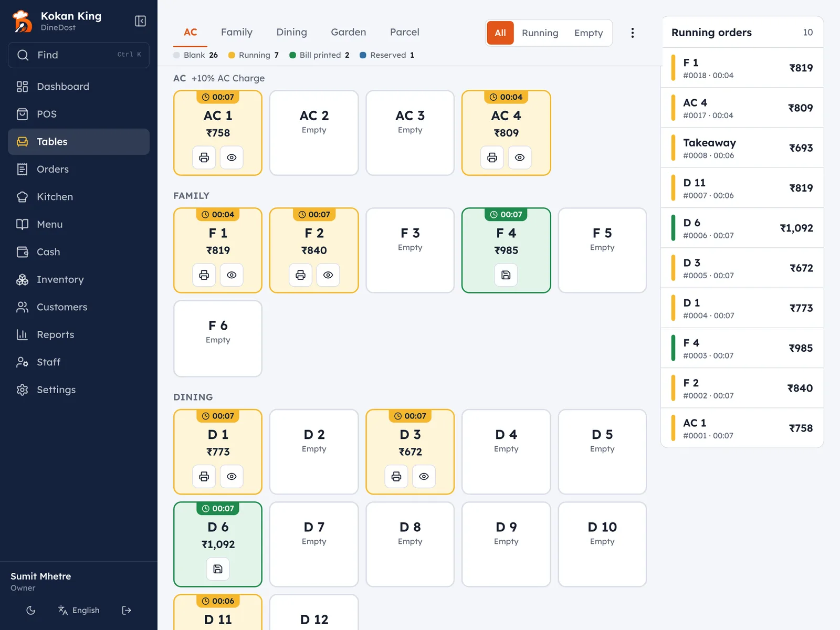840x630 pixels.
Task: Print bill for table AC 1
Action: 204,157
